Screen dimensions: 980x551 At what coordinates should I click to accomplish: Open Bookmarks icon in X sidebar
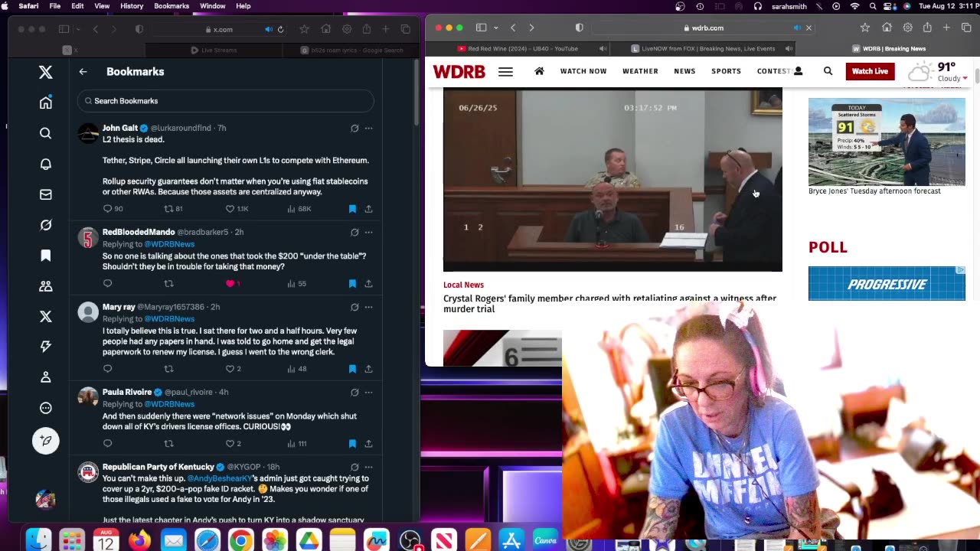(x=46, y=256)
